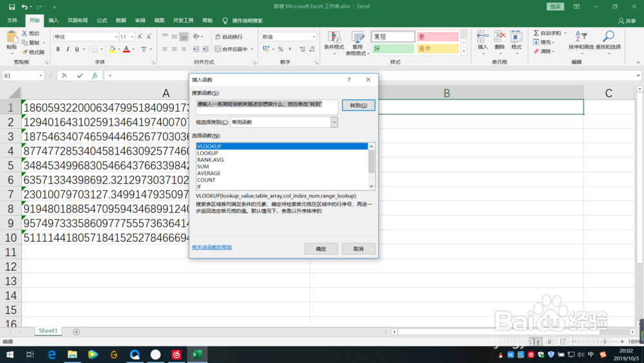This screenshot has width=644, height=363.
Task: Switch to the Insert ribbon tab
Action: (x=53, y=21)
